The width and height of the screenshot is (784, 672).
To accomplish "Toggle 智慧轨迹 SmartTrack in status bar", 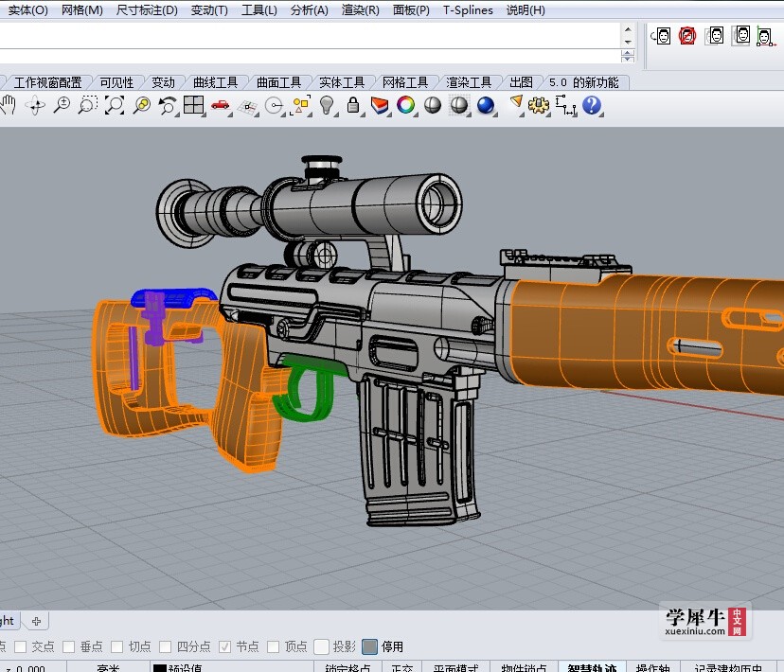I will pyautogui.click(x=593, y=667).
